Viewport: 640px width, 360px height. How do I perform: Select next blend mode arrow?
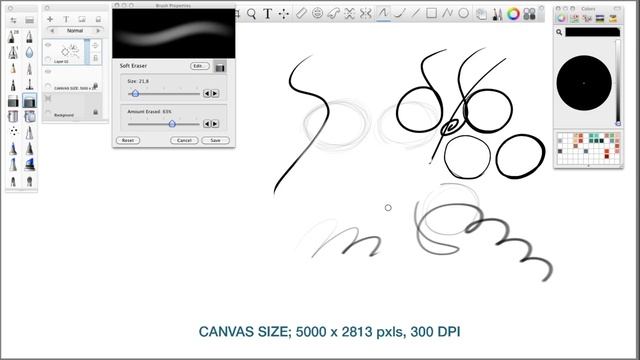coord(98,31)
